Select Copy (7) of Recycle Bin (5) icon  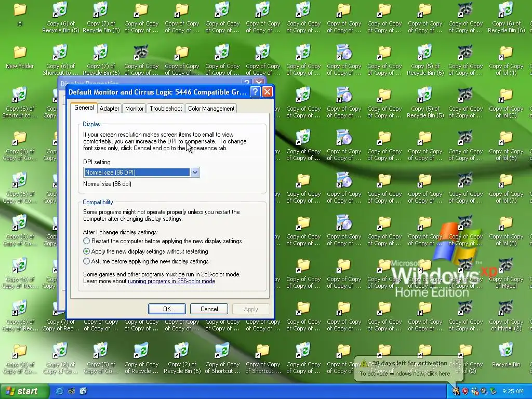pos(101,18)
